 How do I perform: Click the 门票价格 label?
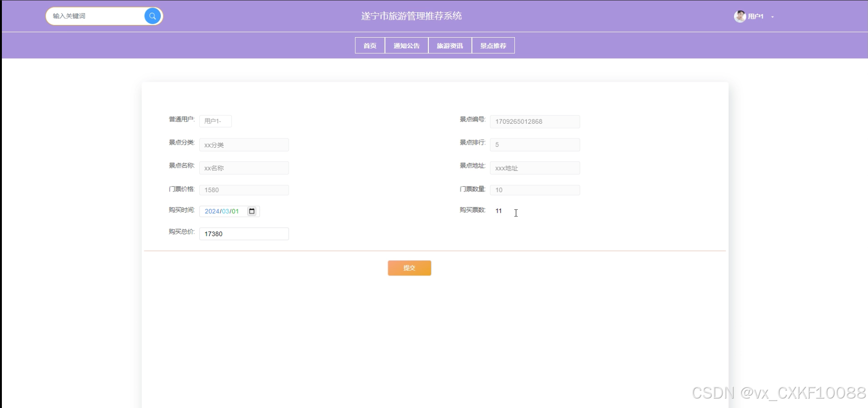click(181, 189)
